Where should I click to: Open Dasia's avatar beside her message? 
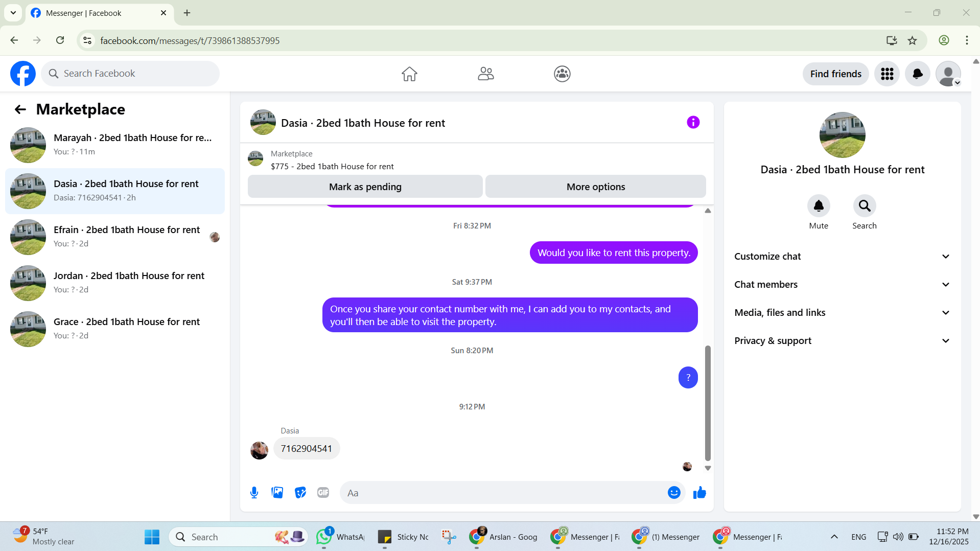coord(259,450)
